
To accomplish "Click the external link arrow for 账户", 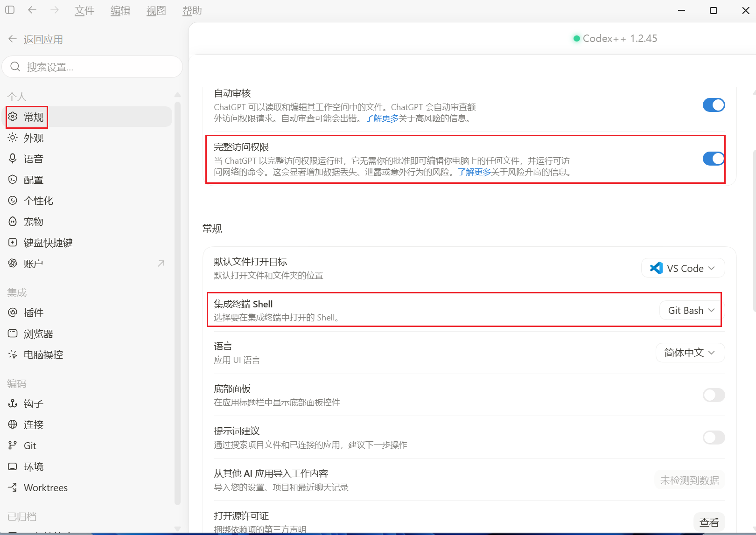I will point(161,264).
